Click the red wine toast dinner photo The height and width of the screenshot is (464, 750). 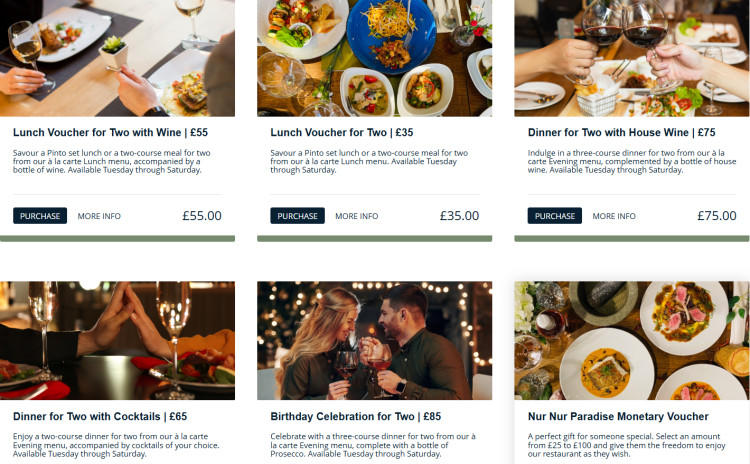pyautogui.click(x=632, y=58)
